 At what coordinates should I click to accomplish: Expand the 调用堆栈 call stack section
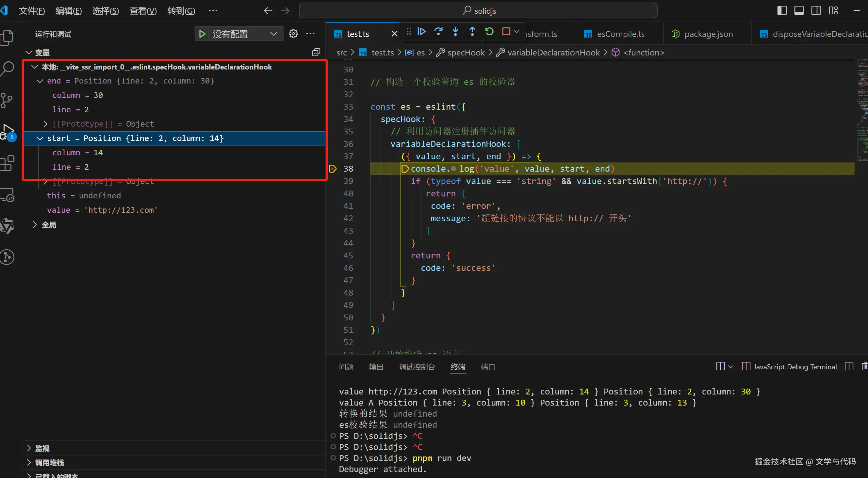tap(49, 463)
